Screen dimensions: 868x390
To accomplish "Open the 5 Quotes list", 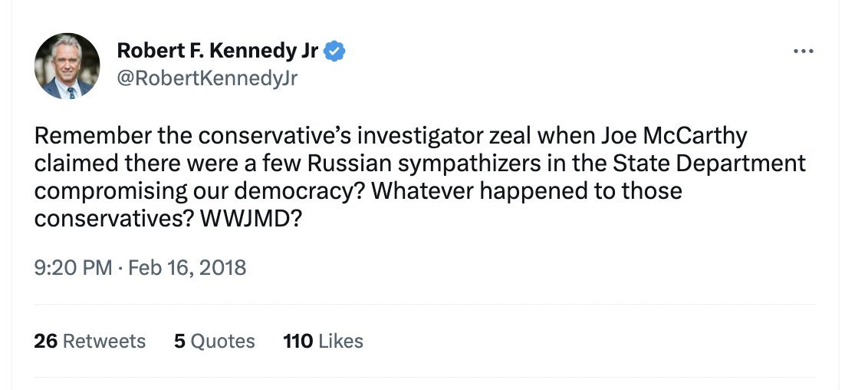I will (x=215, y=341).
